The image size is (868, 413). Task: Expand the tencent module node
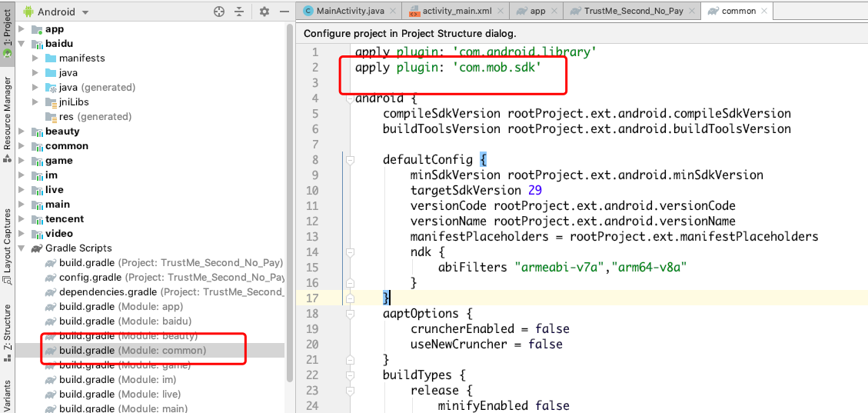tap(22, 218)
